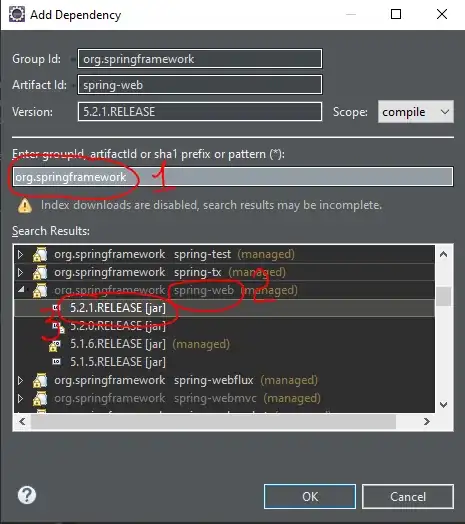Screen dimensions: 465x524
Task: Click the results scroll down arrow
Action: pyautogui.click(x=444, y=405)
